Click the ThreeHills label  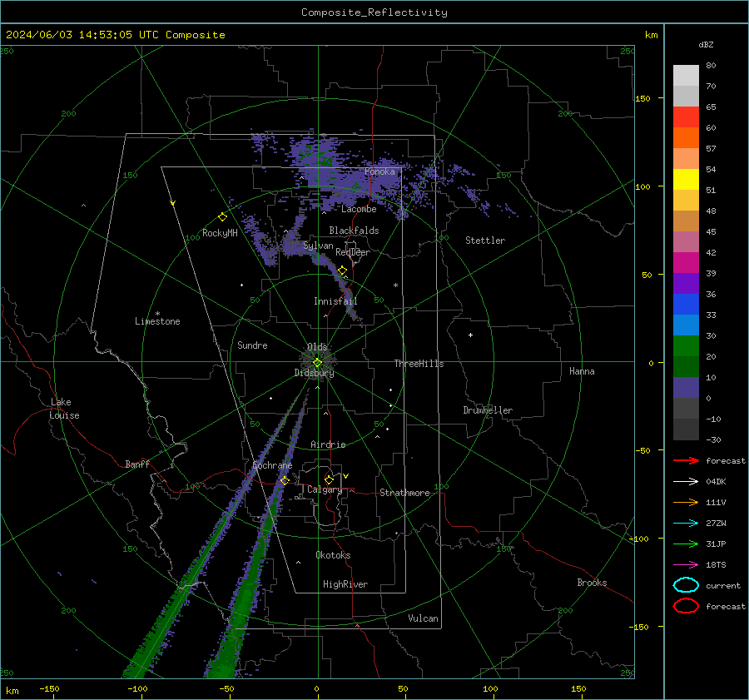419,364
